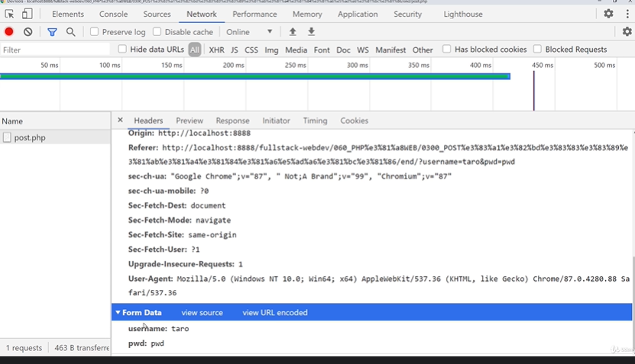Import HAR file upload arrow icon

pyautogui.click(x=293, y=31)
